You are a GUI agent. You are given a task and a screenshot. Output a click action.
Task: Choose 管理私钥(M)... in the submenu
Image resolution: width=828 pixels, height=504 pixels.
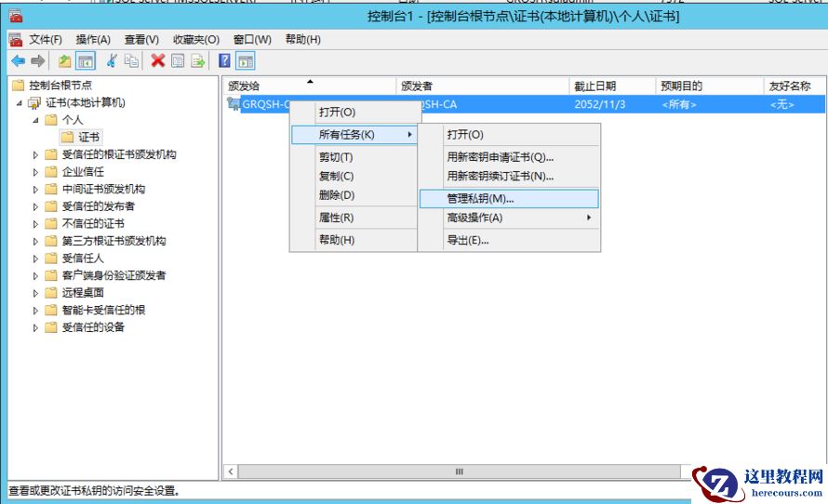[x=509, y=198]
